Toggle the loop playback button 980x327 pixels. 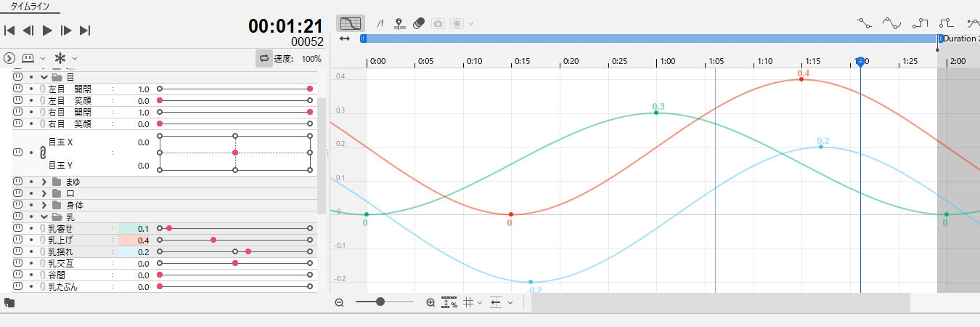(264, 58)
